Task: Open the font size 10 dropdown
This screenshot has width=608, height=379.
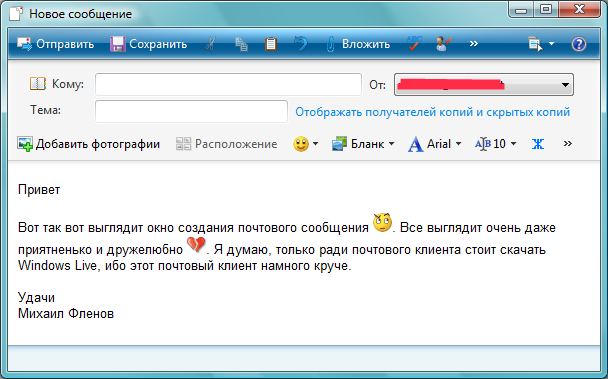Action: pyautogui.click(x=496, y=144)
